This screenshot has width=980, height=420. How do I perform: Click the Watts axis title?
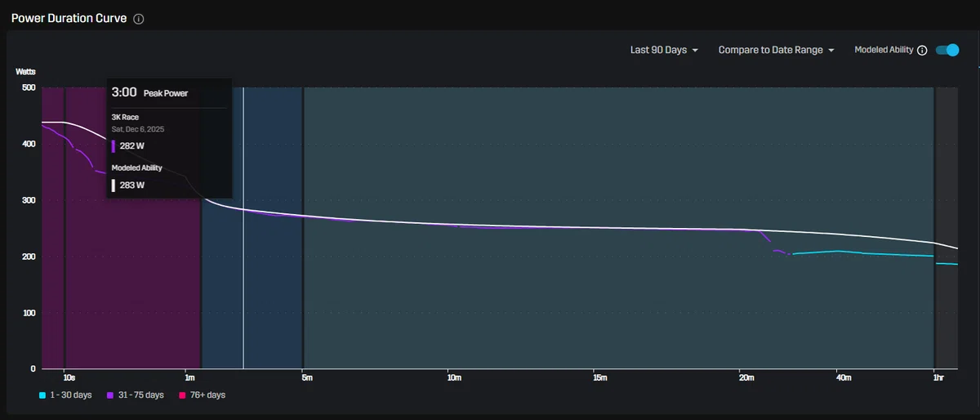point(25,72)
